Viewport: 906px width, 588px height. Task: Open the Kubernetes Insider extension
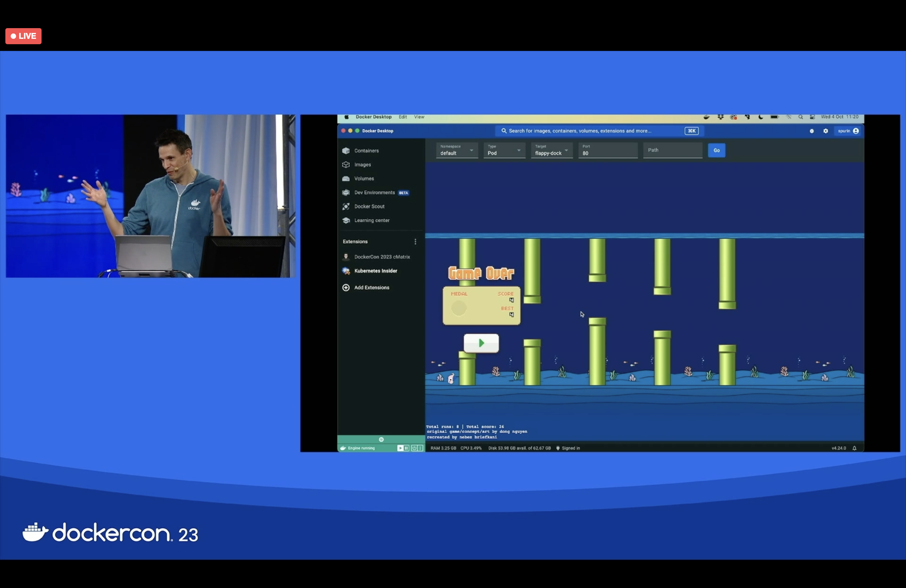[381, 271]
